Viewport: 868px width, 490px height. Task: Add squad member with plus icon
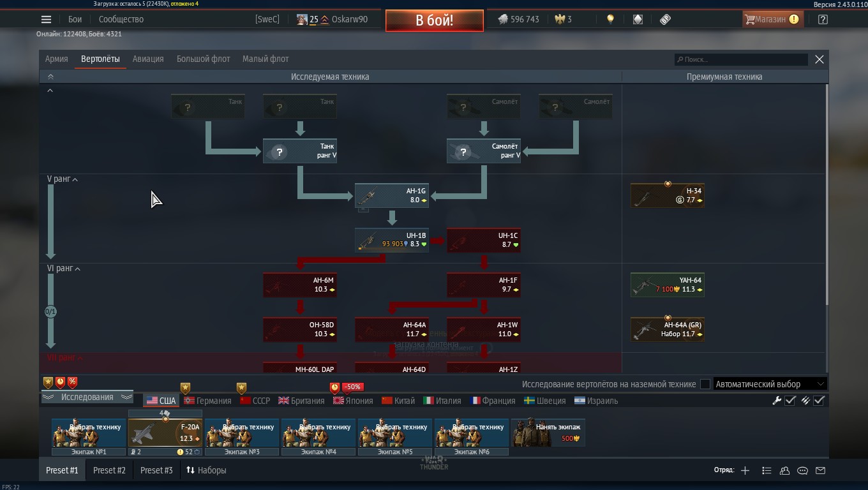[x=745, y=470]
